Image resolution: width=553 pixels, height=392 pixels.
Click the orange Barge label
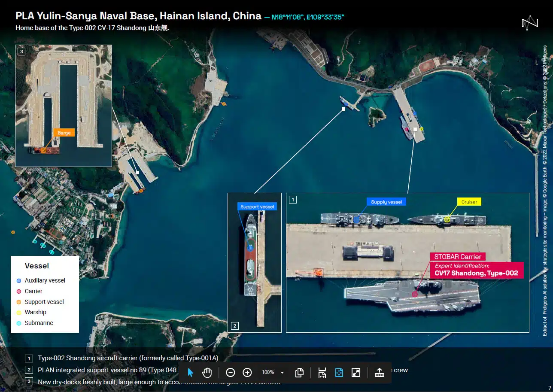pos(64,133)
